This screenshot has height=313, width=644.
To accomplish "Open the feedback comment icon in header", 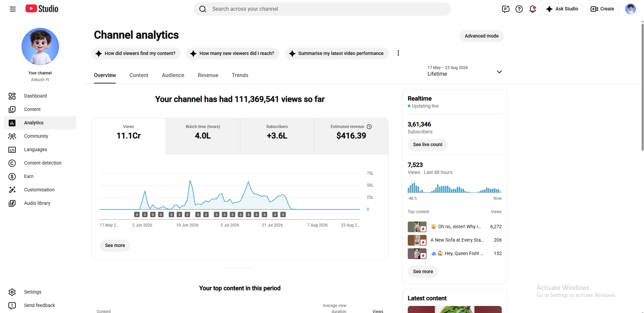I will [506, 9].
